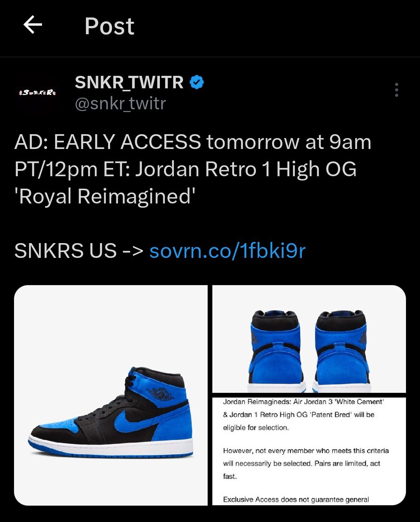Go back using the left arrow icon

point(33,25)
